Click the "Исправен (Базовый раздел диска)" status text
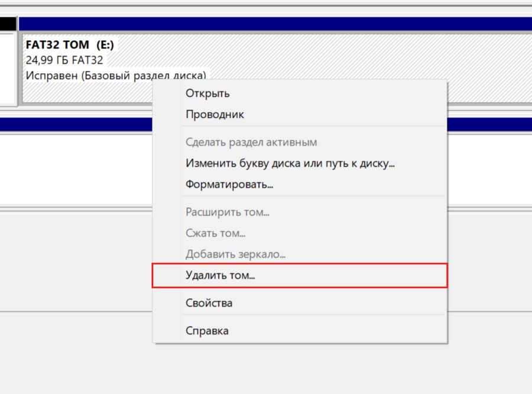The image size is (532, 394). click(89, 76)
